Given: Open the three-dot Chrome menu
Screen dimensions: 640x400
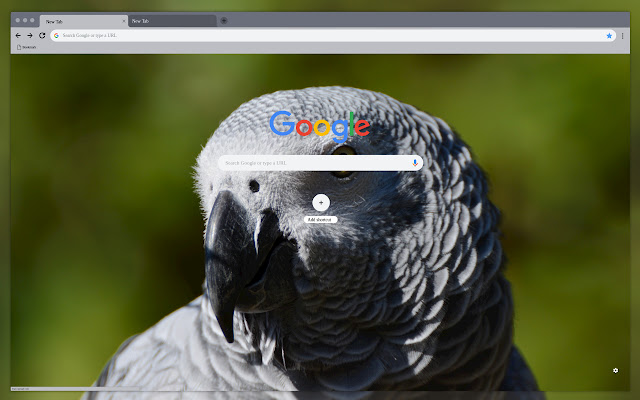Looking at the screenshot, I should coord(622,36).
